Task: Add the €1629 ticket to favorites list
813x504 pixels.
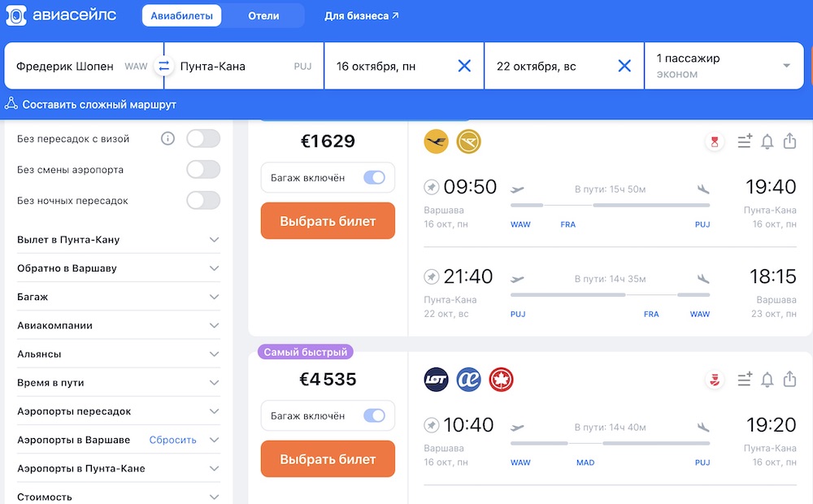Action: [x=744, y=141]
